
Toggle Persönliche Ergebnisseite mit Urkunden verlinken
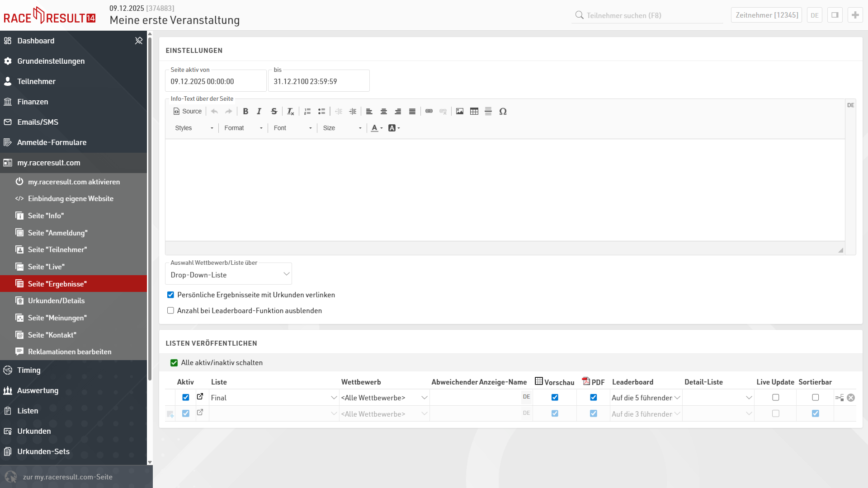170,295
